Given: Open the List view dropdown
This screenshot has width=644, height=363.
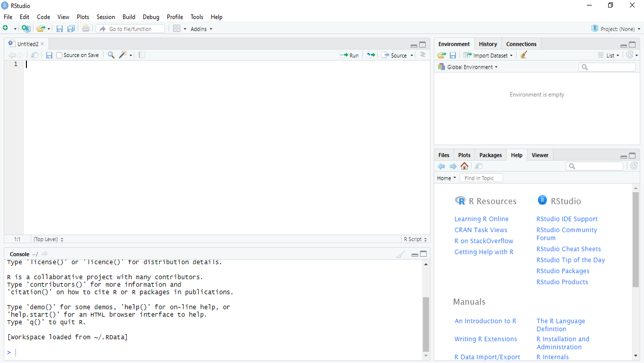Looking at the screenshot, I should [x=609, y=55].
